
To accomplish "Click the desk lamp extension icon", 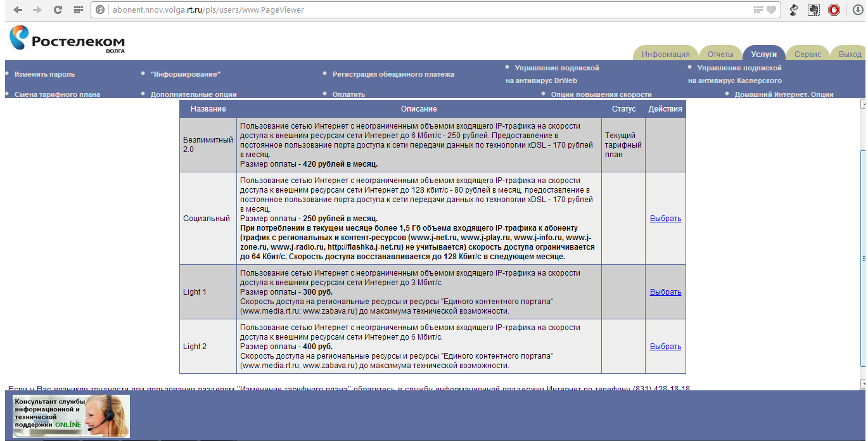I will tap(793, 10).
